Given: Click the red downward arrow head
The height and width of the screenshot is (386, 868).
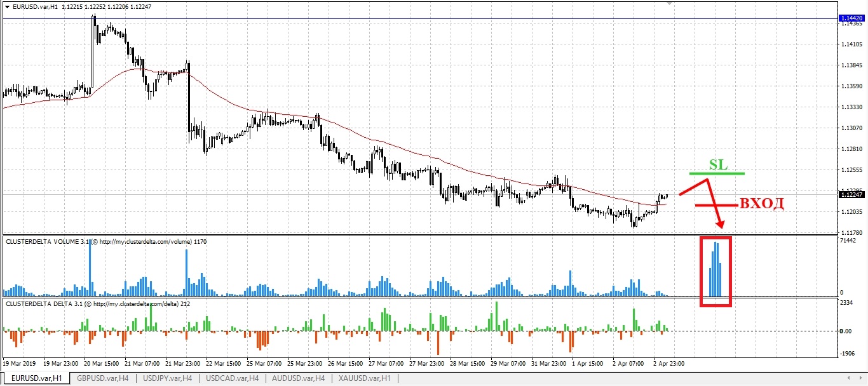Looking at the screenshot, I should 721,225.
